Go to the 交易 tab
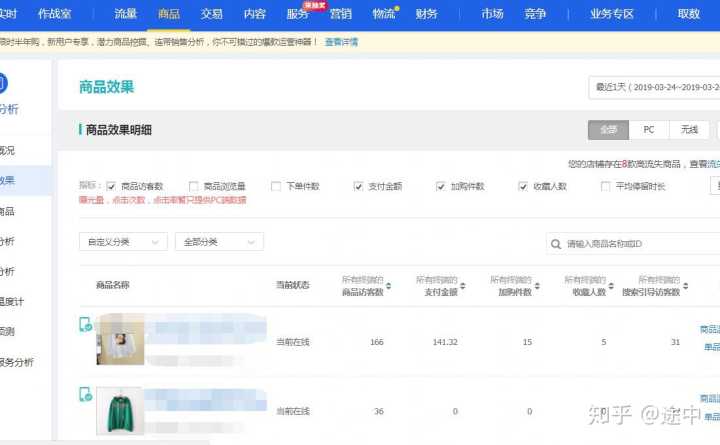The width and height of the screenshot is (720, 445). [212, 14]
